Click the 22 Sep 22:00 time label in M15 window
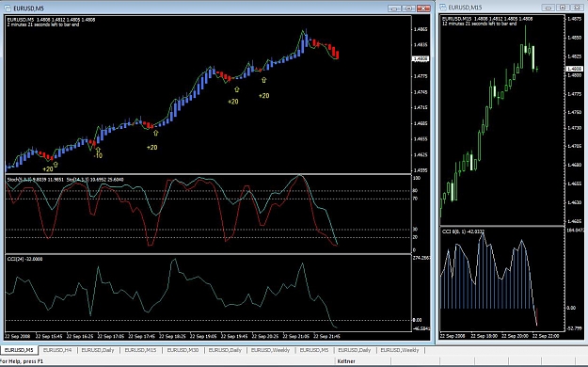 (x=546, y=336)
